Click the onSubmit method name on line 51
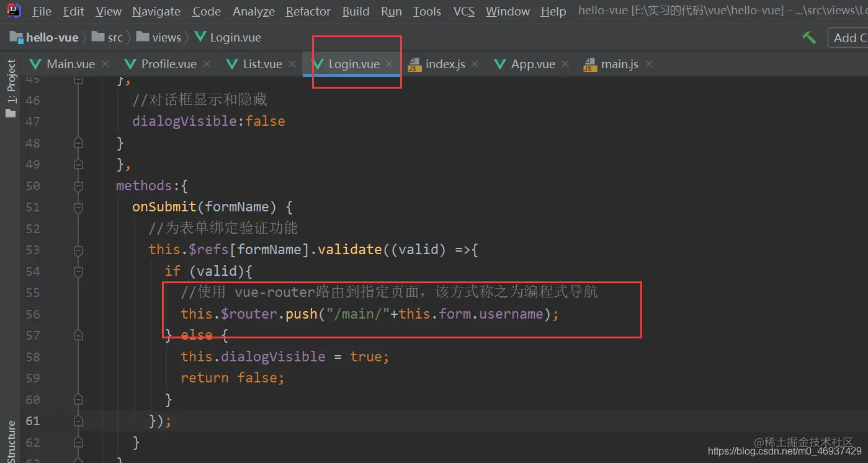Image resolution: width=868 pixels, height=463 pixels. (x=164, y=206)
